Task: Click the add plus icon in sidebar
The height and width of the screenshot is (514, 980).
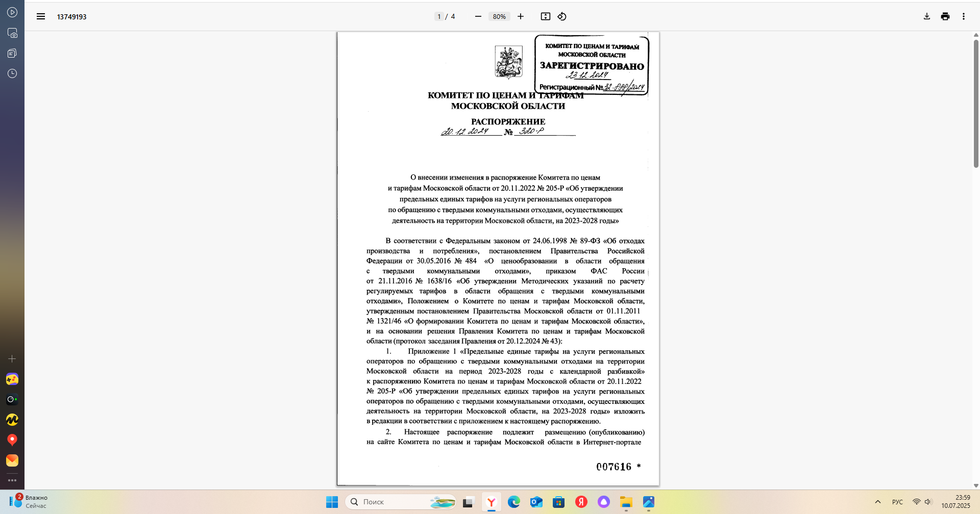Action: tap(12, 359)
